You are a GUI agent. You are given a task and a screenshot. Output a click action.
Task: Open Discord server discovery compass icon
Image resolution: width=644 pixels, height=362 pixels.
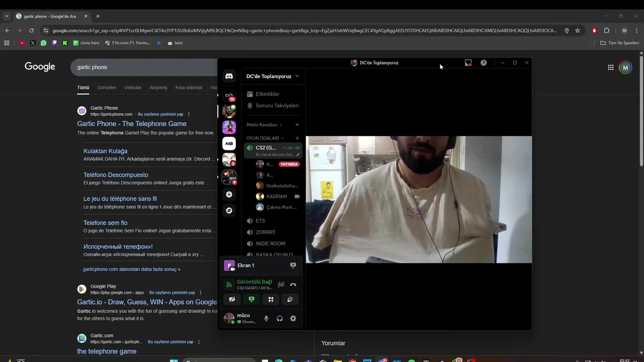(229, 211)
